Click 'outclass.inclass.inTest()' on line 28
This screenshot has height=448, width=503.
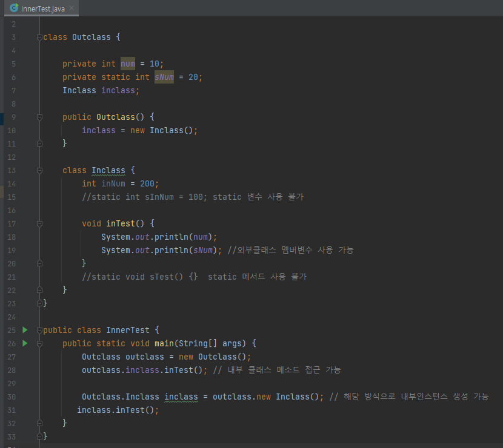(142, 370)
